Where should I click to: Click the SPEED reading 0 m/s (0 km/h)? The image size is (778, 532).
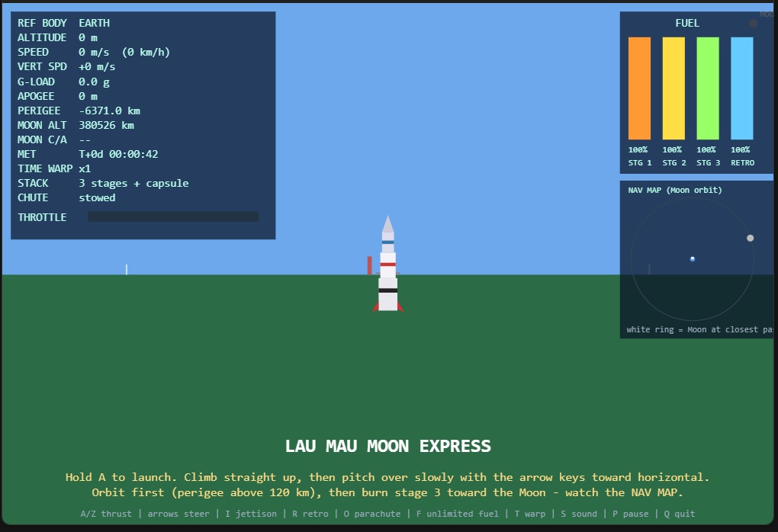[x=124, y=52]
